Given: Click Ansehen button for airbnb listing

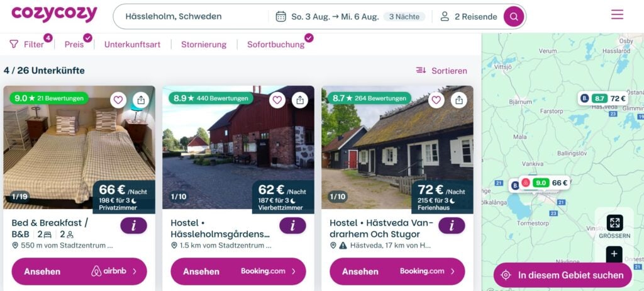Looking at the screenshot, I should tap(79, 271).
